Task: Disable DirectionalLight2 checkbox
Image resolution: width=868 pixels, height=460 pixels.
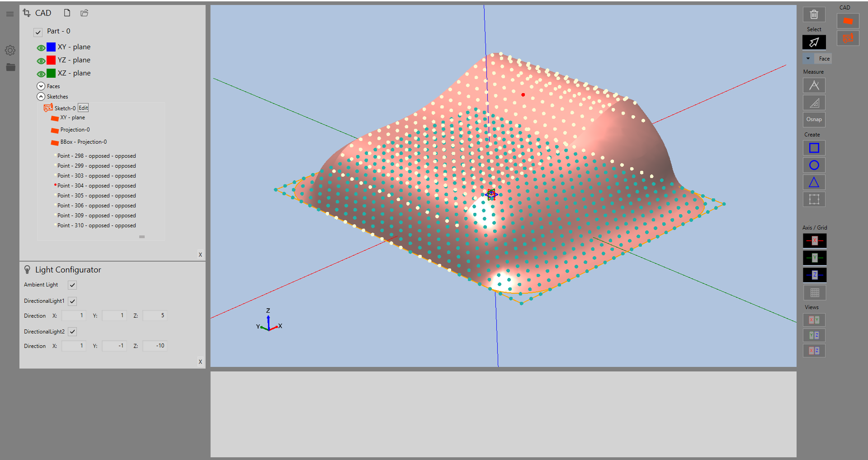Action: click(72, 332)
